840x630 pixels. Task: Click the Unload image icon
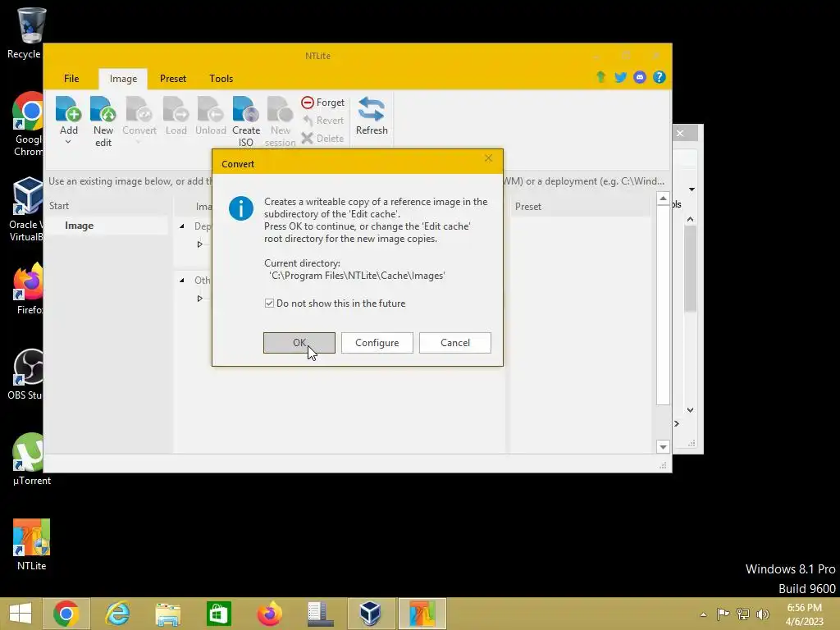pyautogui.click(x=210, y=109)
